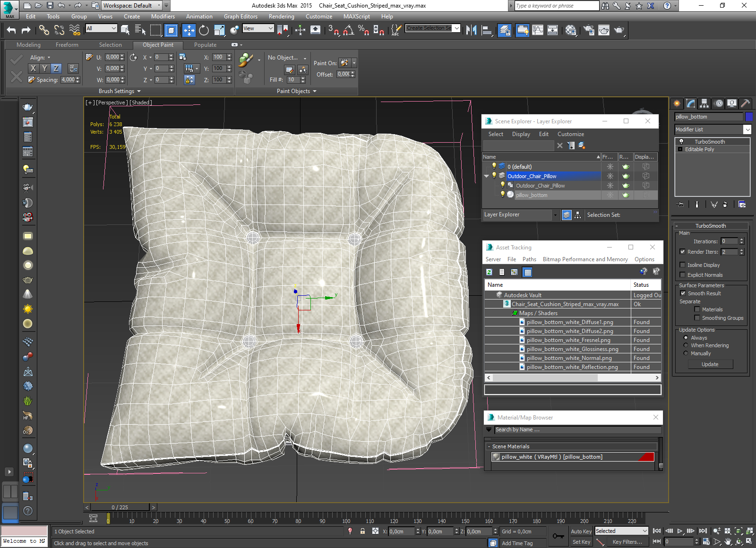
Task: Click the Key Filters button
Action: click(627, 542)
